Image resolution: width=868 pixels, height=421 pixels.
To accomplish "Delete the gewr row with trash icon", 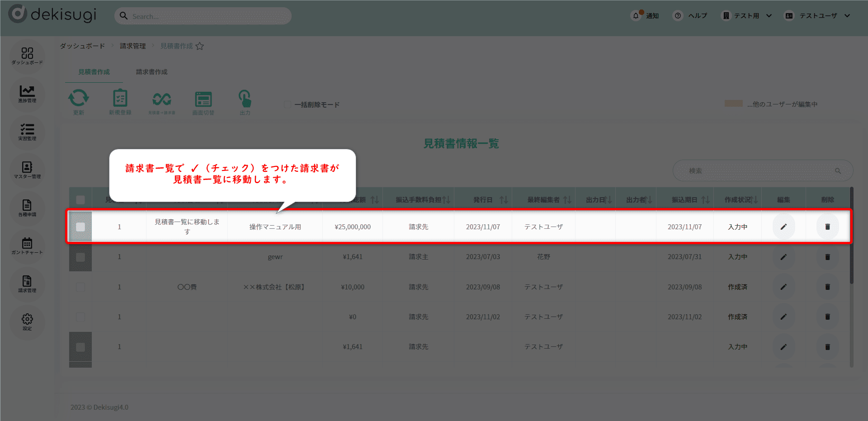I will tap(827, 257).
